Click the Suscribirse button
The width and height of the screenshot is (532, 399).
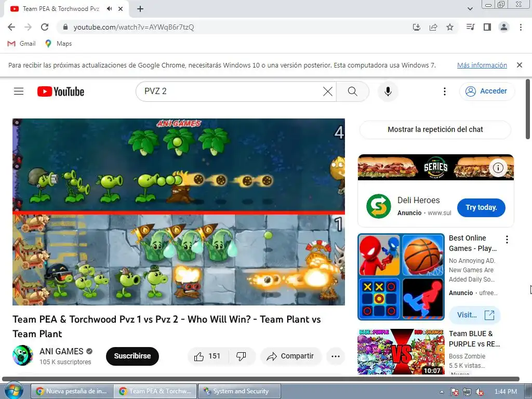click(132, 356)
